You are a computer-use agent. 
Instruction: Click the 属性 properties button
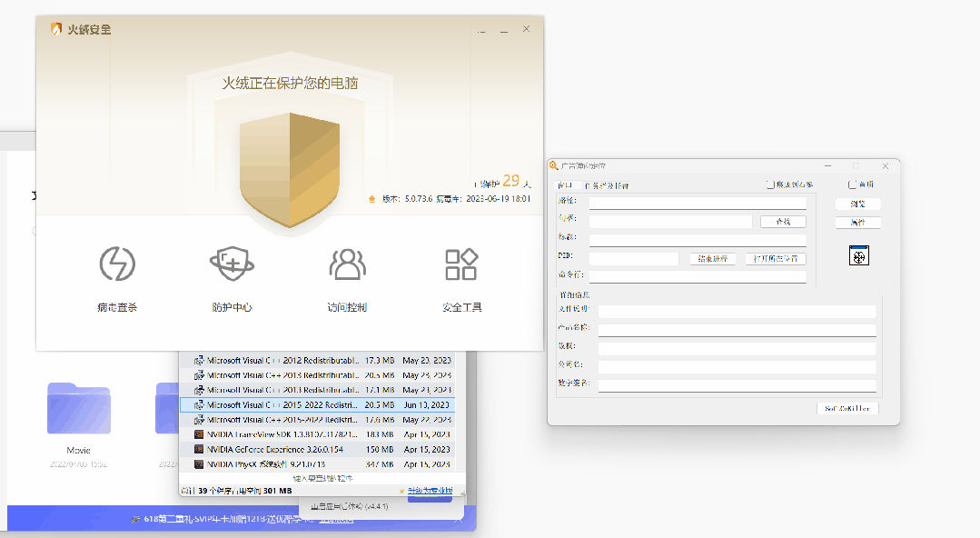(857, 222)
